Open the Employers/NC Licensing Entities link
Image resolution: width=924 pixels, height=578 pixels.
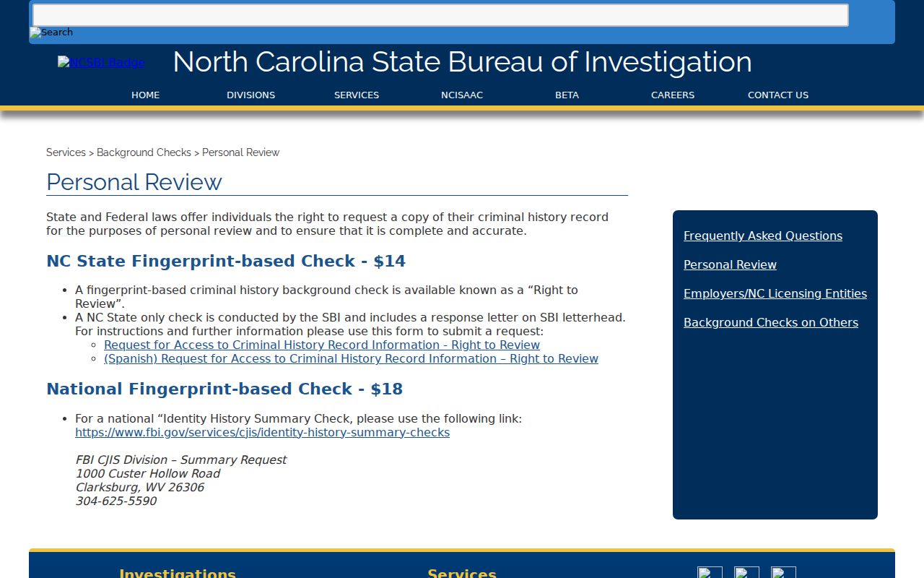point(775,293)
